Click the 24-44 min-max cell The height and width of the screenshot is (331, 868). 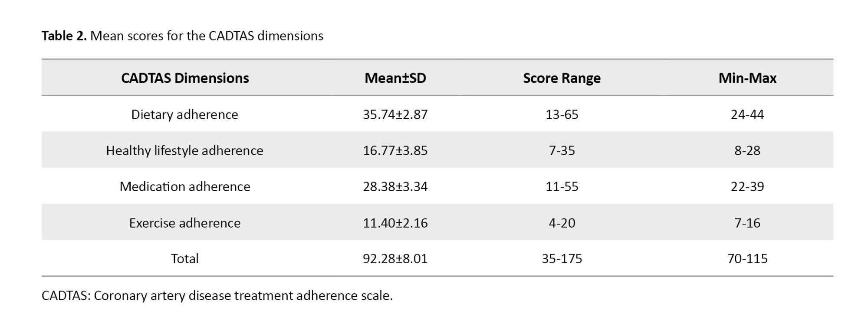[x=747, y=114]
